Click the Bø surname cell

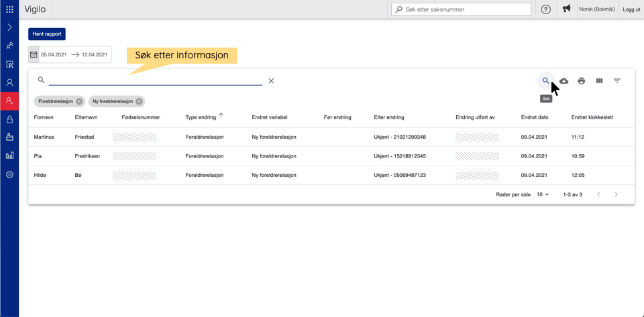78,175
